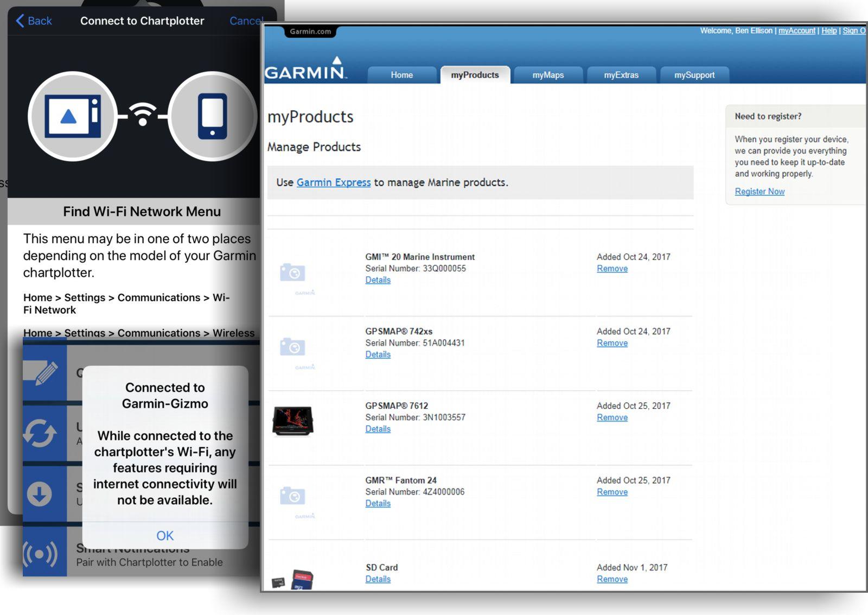
Task: Click the Register Now link
Action: pyautogui.click(x=759, y=191)
